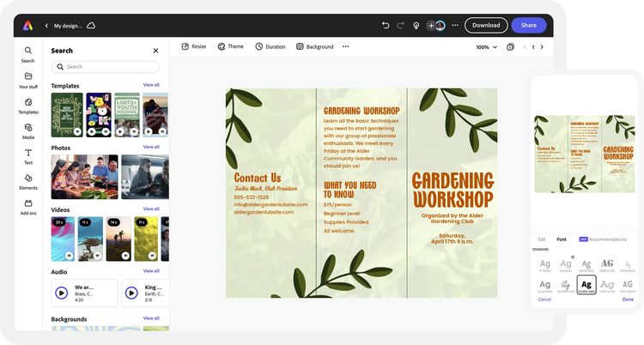Click the Share button
This screenshot has width=644, height=345.
(x=528, y=26)
